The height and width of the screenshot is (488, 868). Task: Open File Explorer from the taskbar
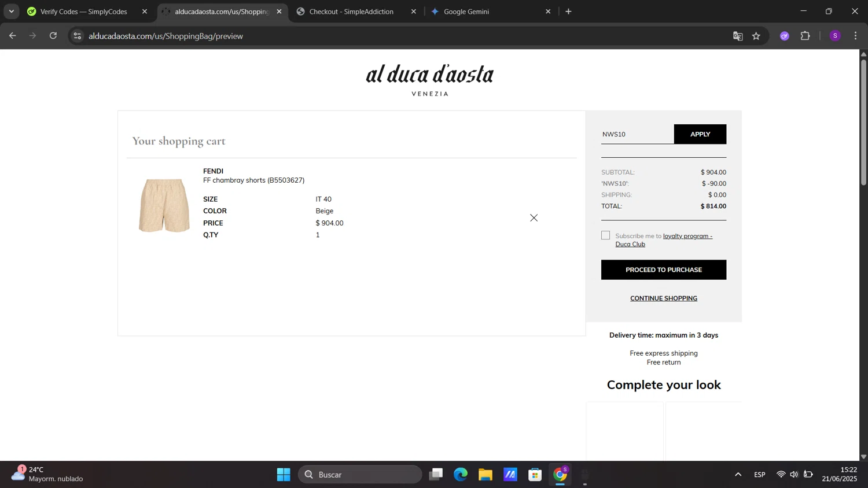pyautogui.click(x=486, y=475)
